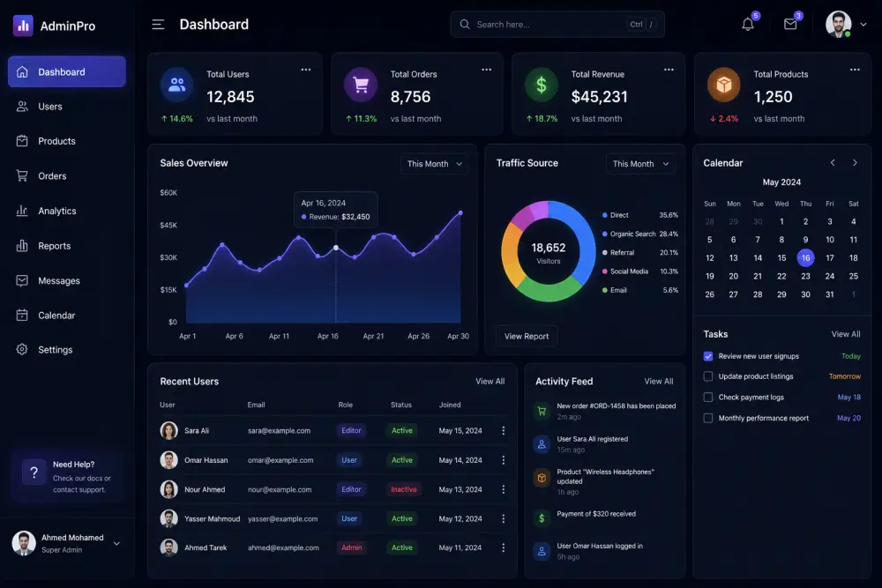This screenshot has width=882, height=588.
Task: Open the Settings sidebar item
Action: [67, 350]
